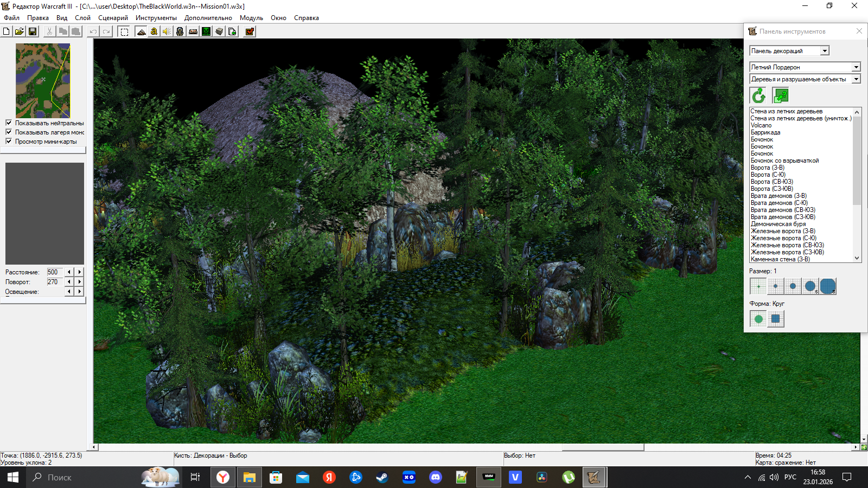Open a map using the folder icon
The height and width of the screenshot is (488, 868).
[x=20, y=31]
